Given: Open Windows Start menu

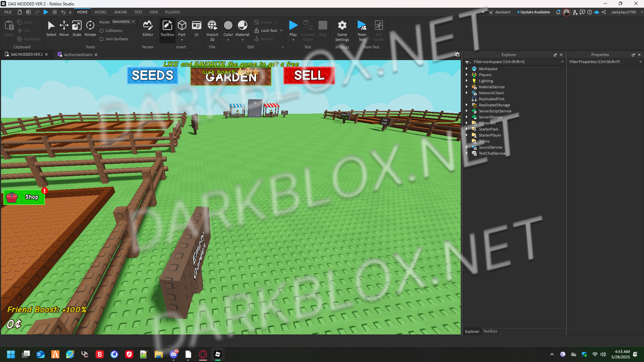Looking at the screenshot, I should pyautogui.click(x=11, y=354).
